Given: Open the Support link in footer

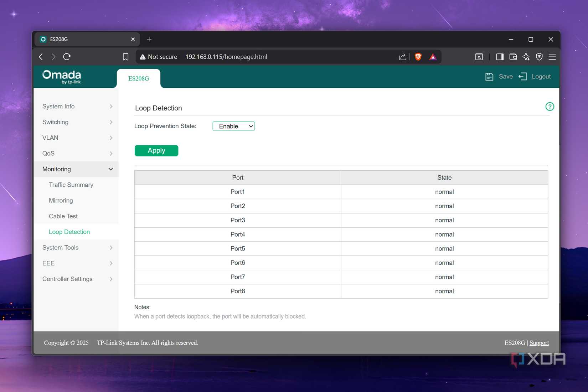Looking at the screenshot, I should [539, 343].
